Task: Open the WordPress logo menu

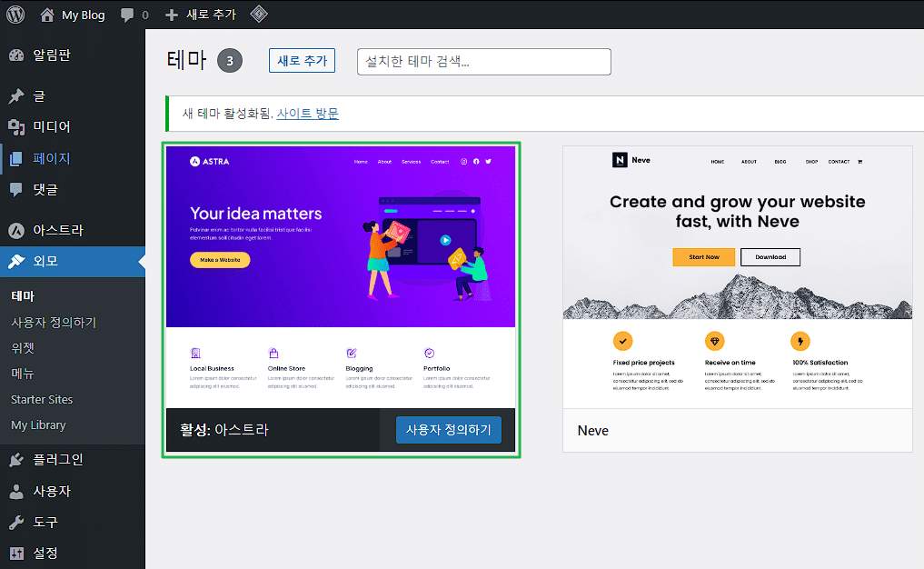Action: point(15,15)
